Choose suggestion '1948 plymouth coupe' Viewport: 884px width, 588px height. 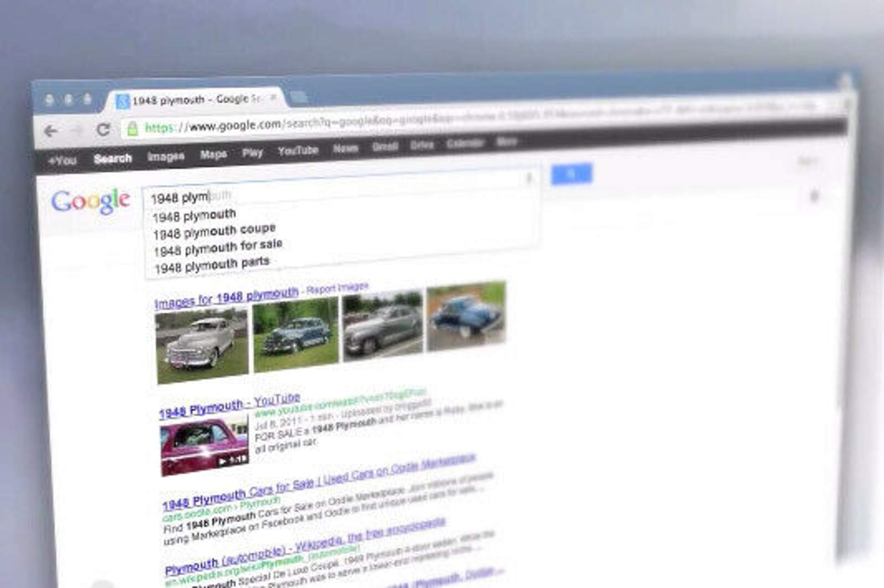coord(214,231)
